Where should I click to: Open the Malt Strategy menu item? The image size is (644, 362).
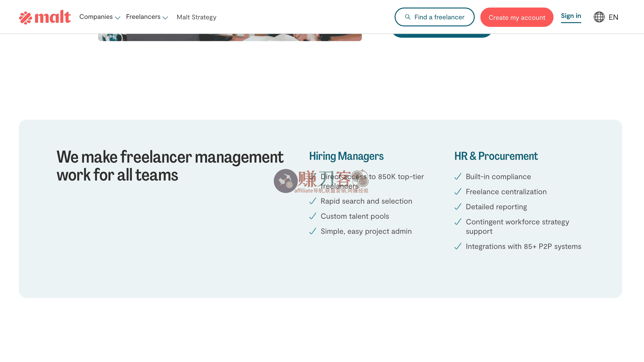(x=196, y=17)
